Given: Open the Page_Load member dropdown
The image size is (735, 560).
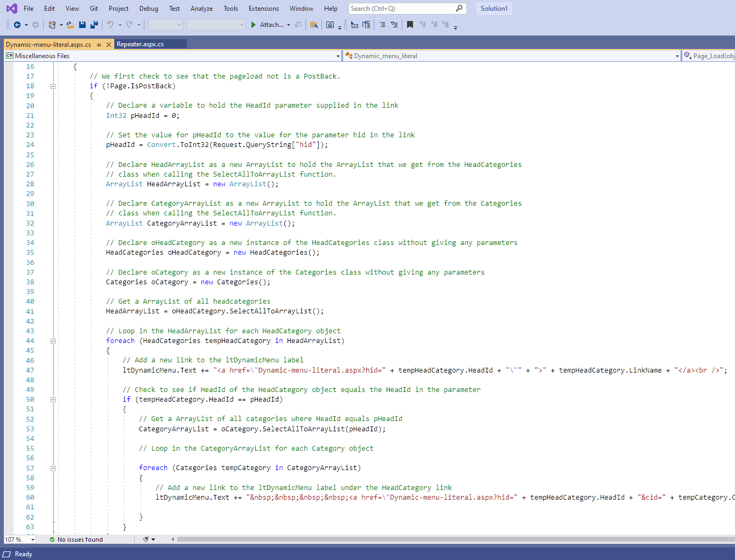Looking at the screenshot, I should click(x=709, y=56).
